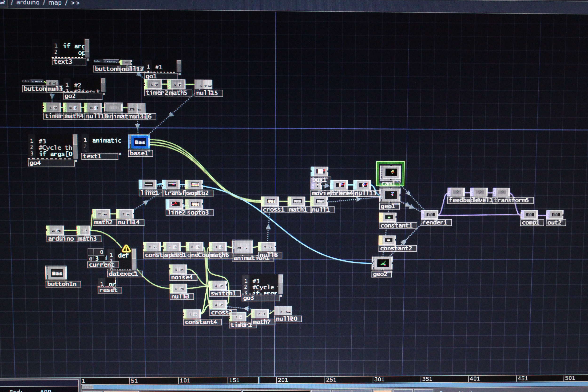
Task: Select the math2 node
Action: [101, 214]
